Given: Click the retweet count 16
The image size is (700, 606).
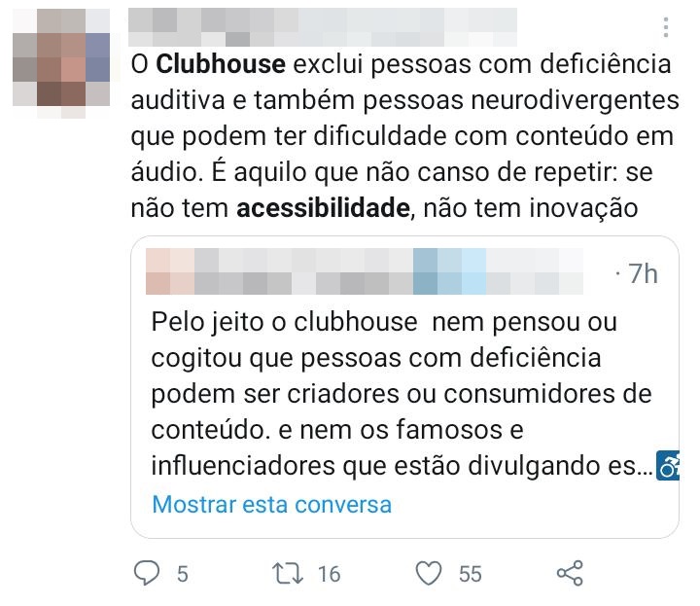Looking at the screenshot, I should pos(329,574).
